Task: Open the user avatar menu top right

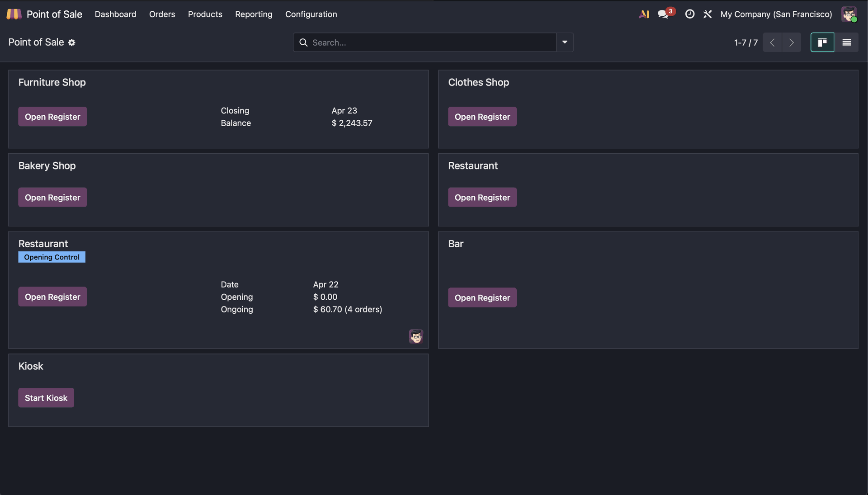Action: pos(849,14)
